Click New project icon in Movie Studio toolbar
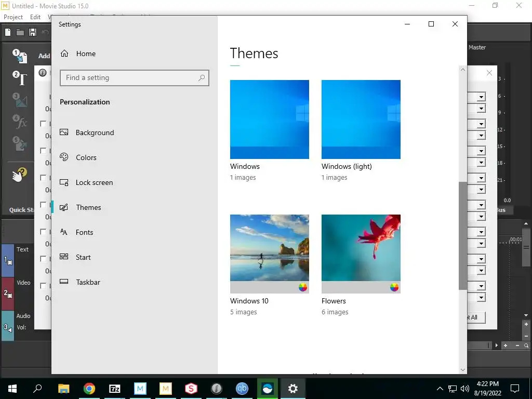The width and height of the screenshot is (532, 399). point(8,32)
